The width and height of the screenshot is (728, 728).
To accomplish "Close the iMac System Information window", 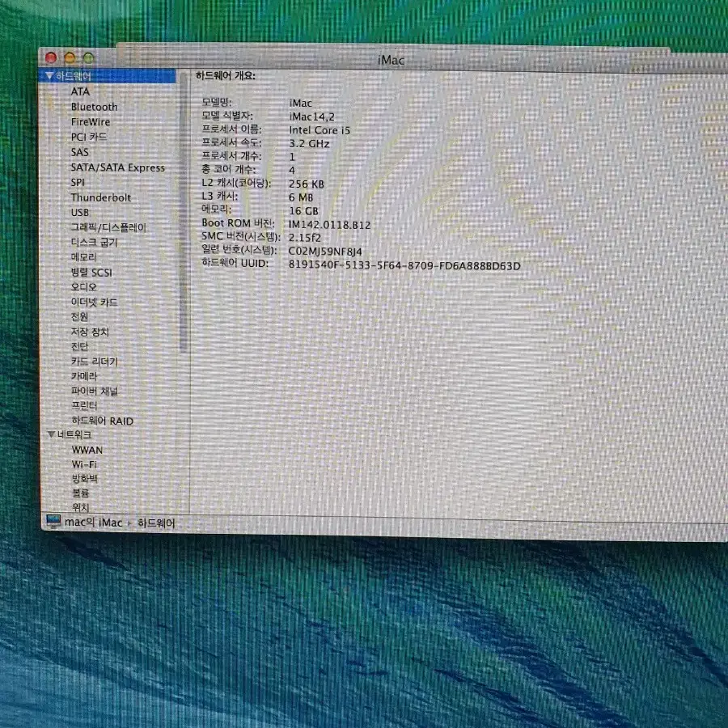I will pos(51,57).
